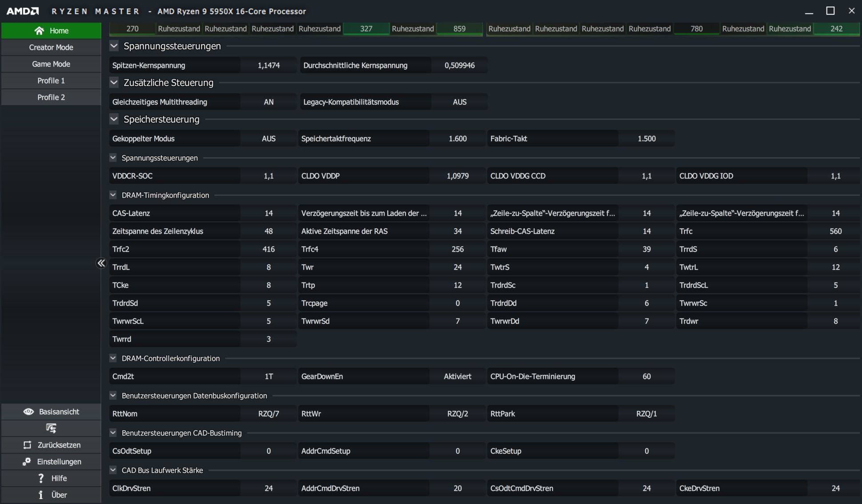Open Einstellungen settings
The height and width of the screenshot is (504, 862).
point(51,462)
